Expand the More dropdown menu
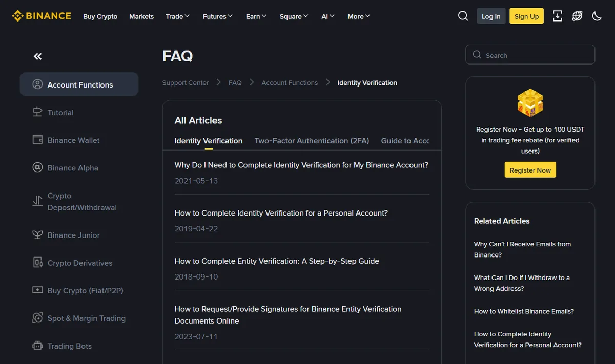 (359, 16)
